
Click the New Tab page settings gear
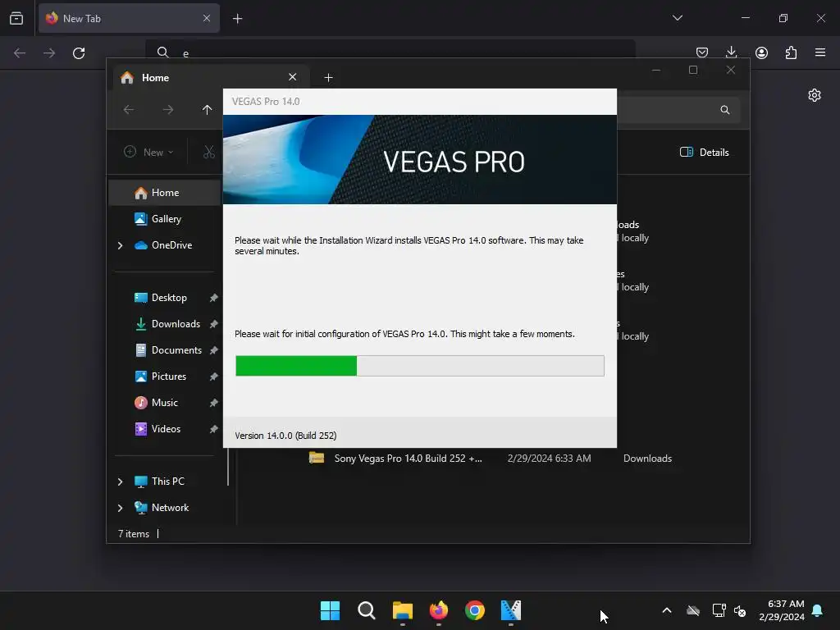click(x=815, y=95)
